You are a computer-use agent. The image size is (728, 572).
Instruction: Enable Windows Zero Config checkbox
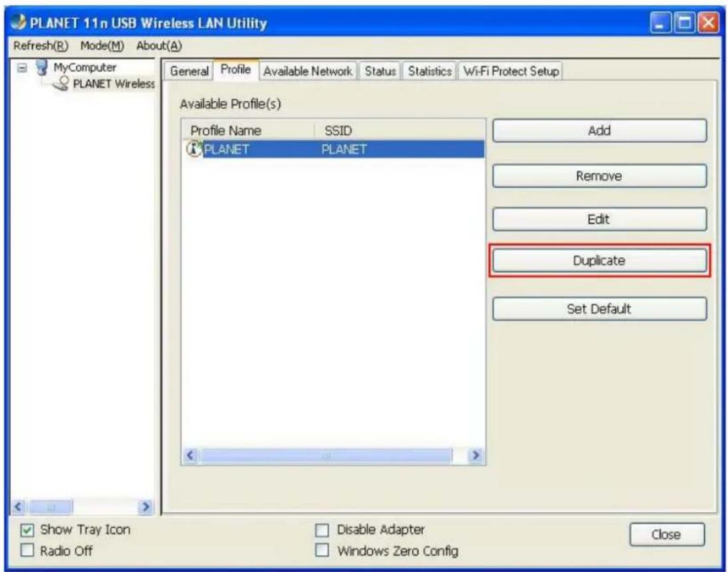322,551
